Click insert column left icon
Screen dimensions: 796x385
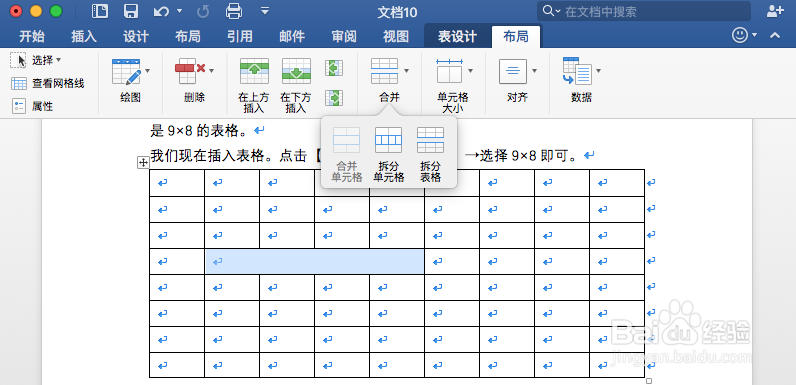point(334,68)
